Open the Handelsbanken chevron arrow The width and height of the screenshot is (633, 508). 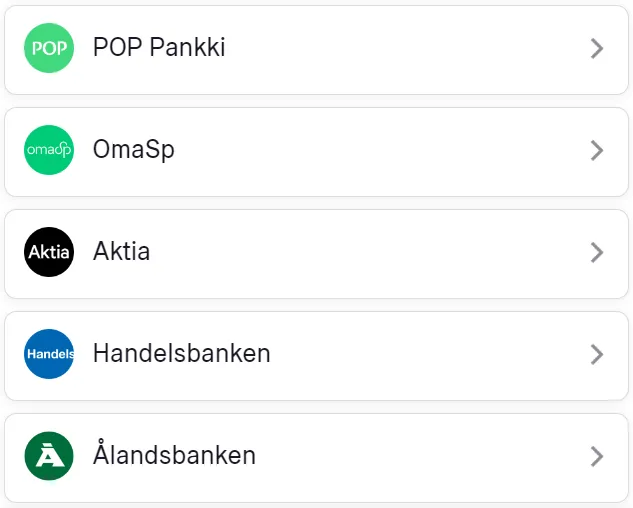click(597, 354)
